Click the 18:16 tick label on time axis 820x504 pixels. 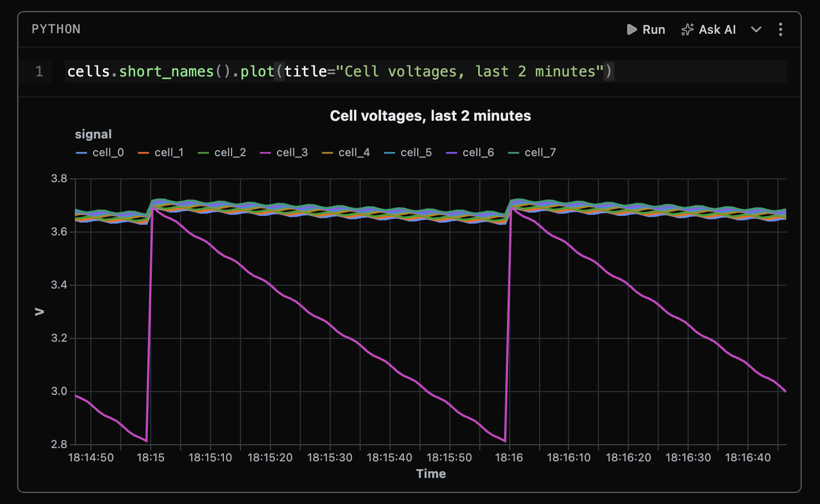click(x=509, y=457)
